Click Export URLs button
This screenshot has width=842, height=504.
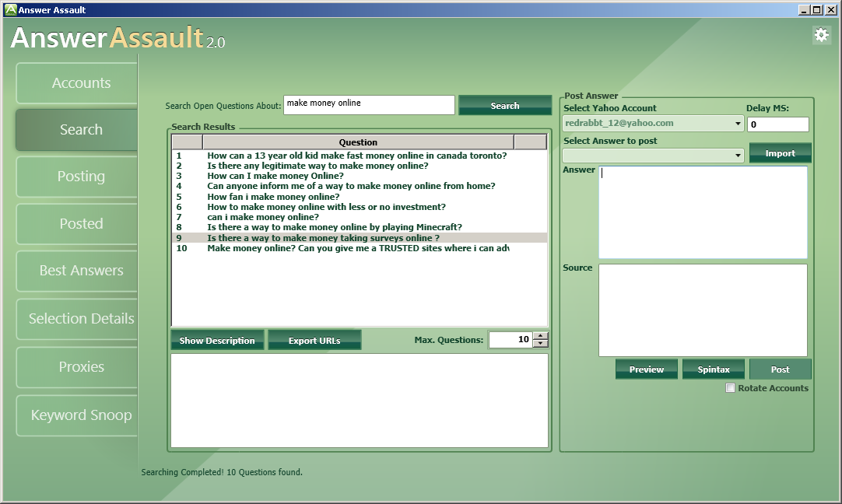314,341
